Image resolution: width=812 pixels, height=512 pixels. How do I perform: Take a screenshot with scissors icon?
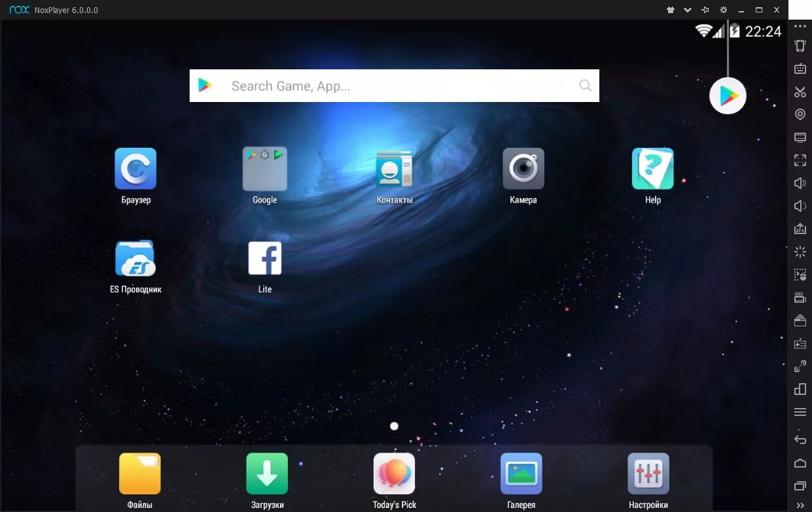pyautogui.click(x=800, y=92)
